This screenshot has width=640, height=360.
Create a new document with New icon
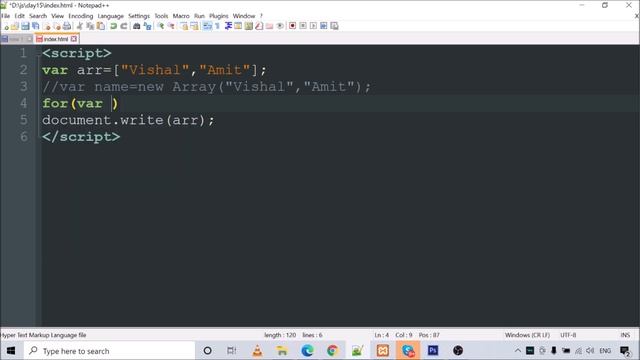pyautogui.click(x=6, y=26)
